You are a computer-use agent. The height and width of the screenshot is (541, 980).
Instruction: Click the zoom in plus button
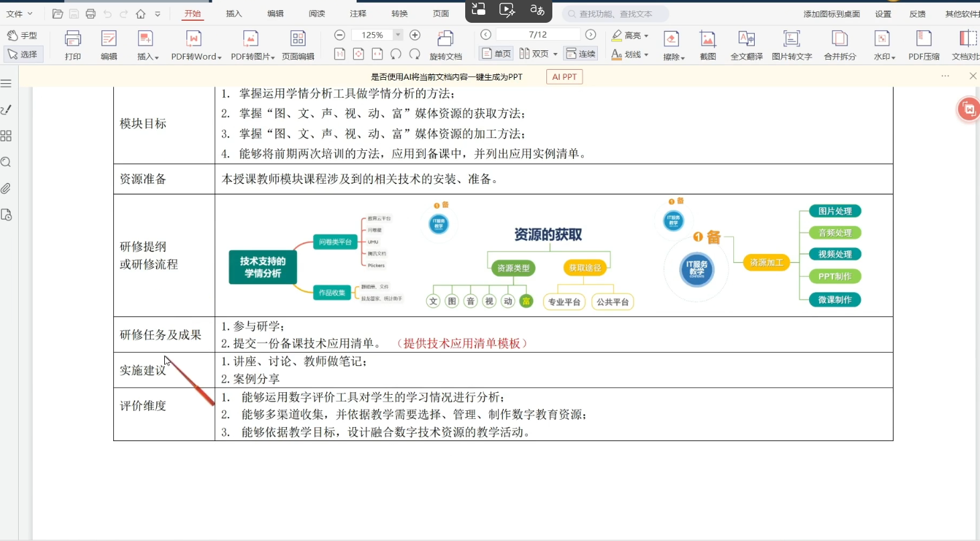(x=415, y=35)
